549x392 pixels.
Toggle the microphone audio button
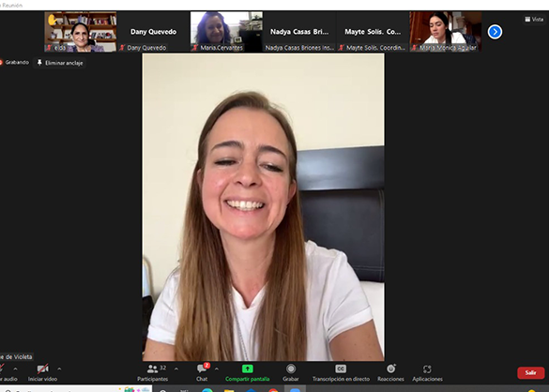(7, 372)
